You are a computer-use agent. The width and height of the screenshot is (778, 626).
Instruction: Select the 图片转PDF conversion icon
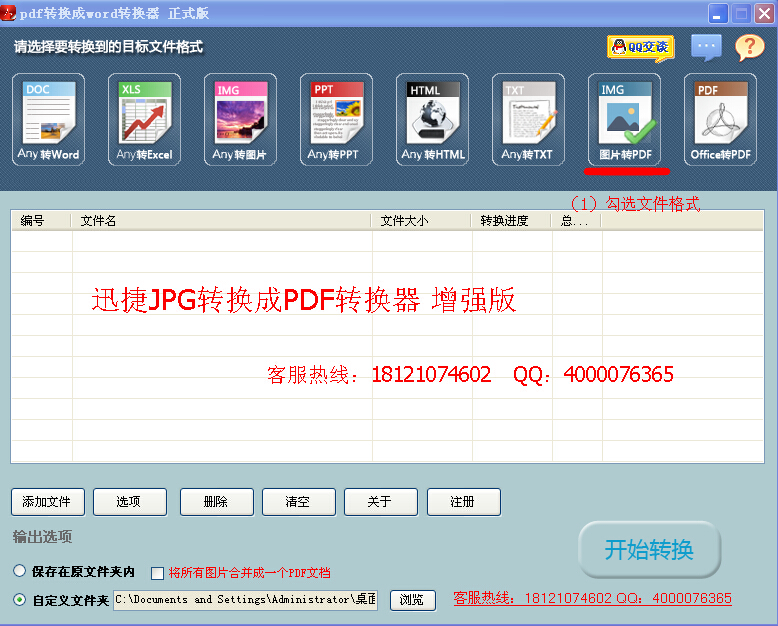tap(624, 120)
